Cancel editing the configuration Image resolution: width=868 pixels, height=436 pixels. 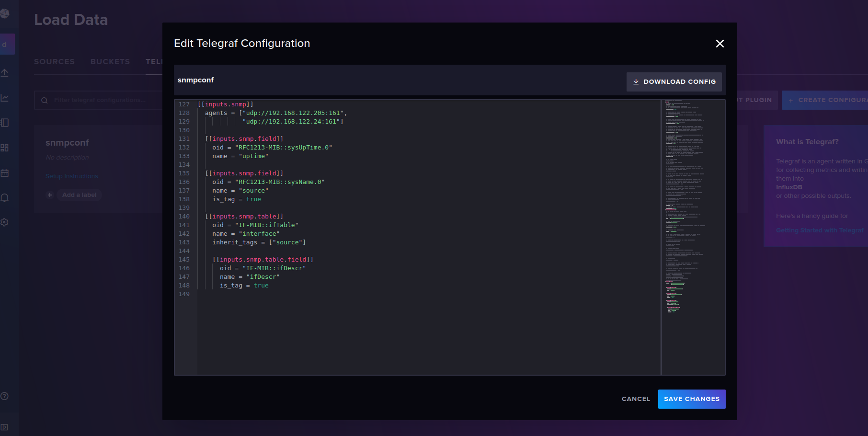click(x=636, y=399)
